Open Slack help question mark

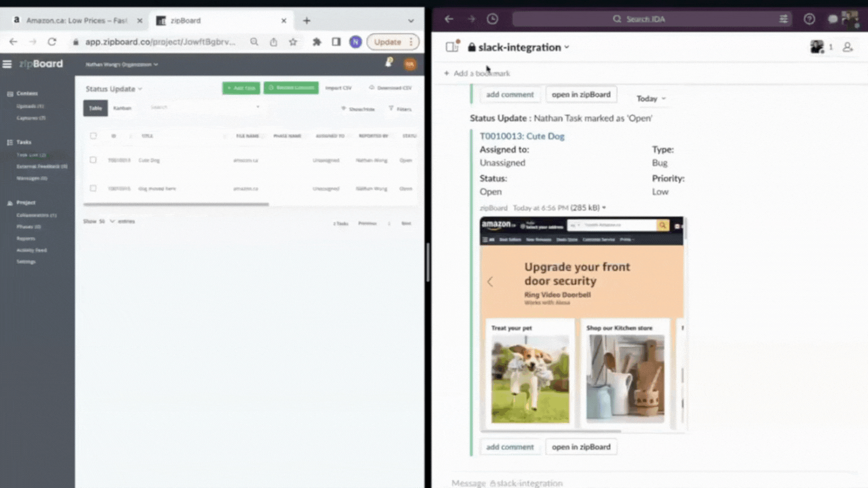point(809,19)
